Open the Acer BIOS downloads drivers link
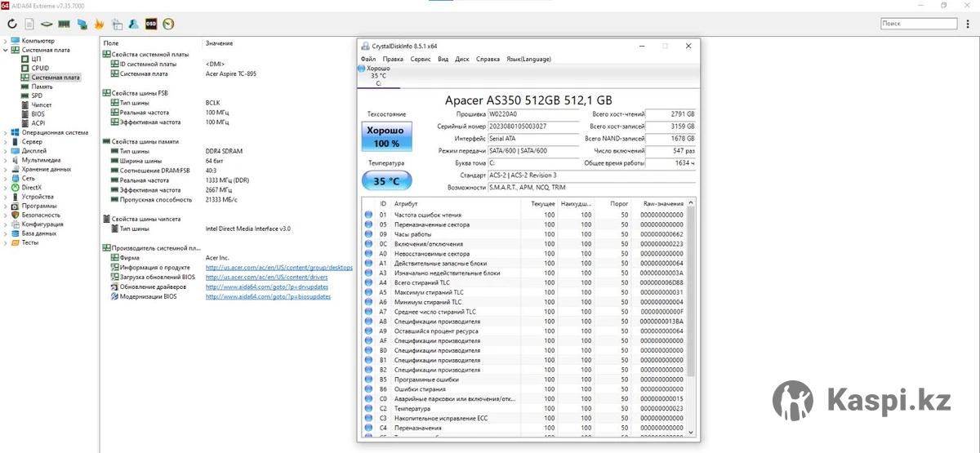Viewport: 980px width, 453px height. [x=266, y=277]
